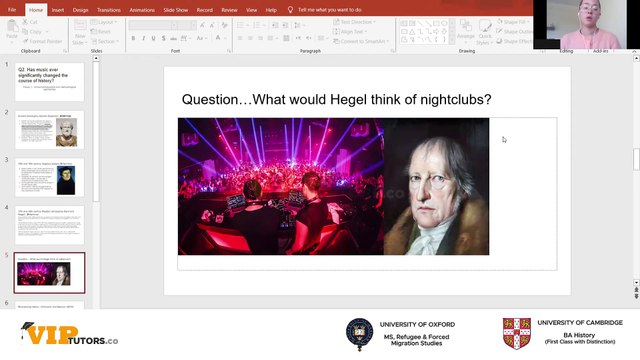Select the triangle shape in shapes gallery
Screen dimensions: 640x360
pyautogui.click(x=412, y=31)
